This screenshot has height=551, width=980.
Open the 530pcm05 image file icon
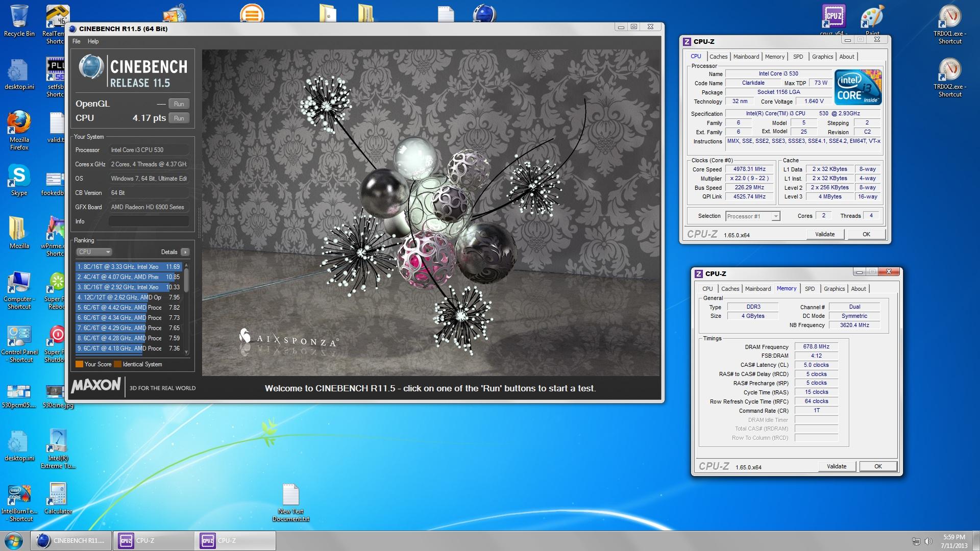click(19, 396)
